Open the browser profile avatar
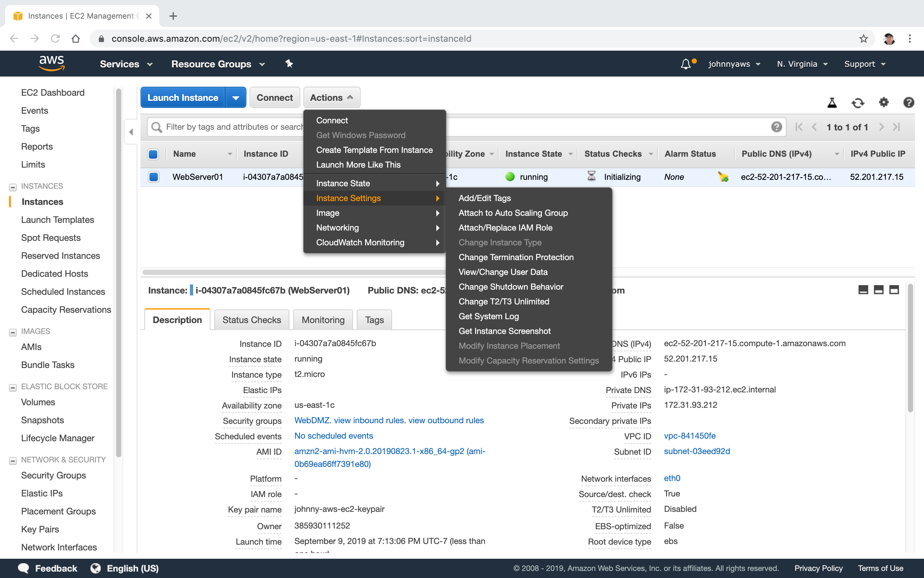The height and width of the screenshot is (578, 924). coord(889,39)
